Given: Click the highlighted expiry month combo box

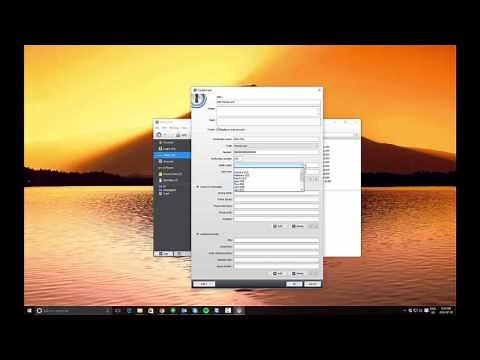Looking at the screenshot, I should [x=269, y=165].
